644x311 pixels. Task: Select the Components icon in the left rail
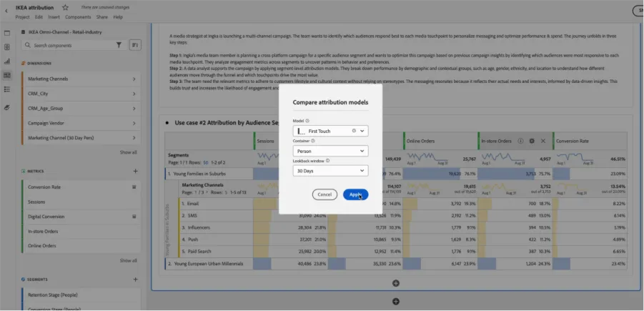[x=7, y=75]
